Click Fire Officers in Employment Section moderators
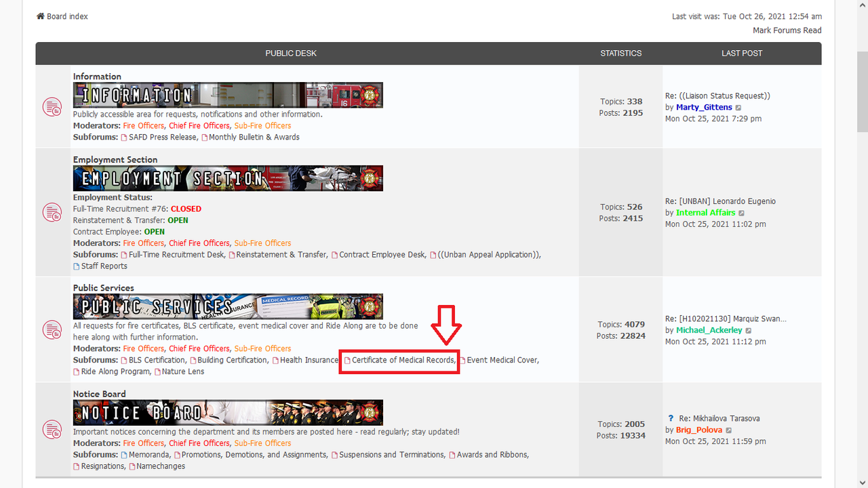Image resolution: width=868 pixels, height=488 pixels. click(x=144, y=243)
